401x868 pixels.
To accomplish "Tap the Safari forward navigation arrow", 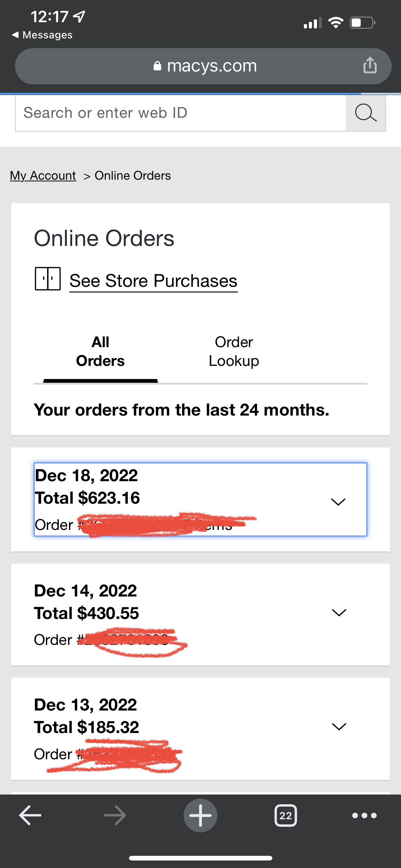I will click(x=115, y=815).
